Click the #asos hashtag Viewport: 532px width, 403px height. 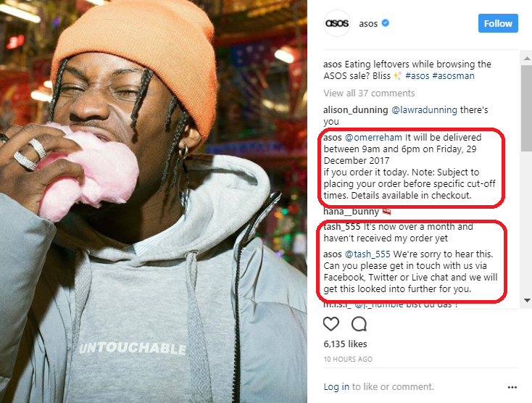[x=417, y=75]
